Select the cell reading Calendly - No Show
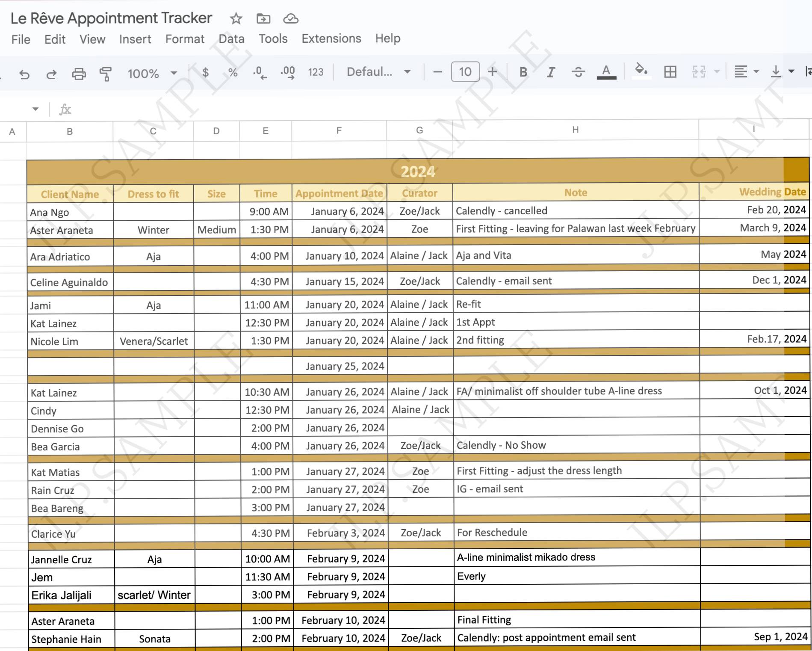Screen dimensions: 812x651 pyautogui.click(x=577, y=445)
